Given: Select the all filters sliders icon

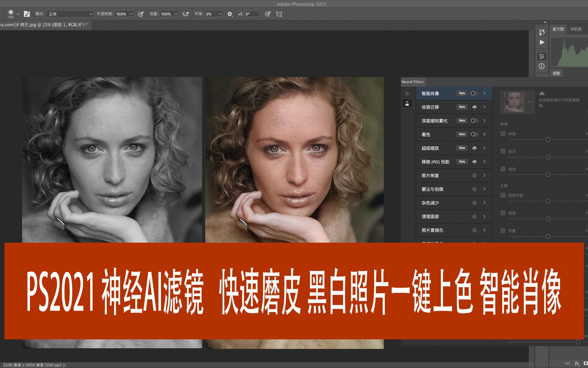Looking at the screenshot, I should [x=407, y=93].
